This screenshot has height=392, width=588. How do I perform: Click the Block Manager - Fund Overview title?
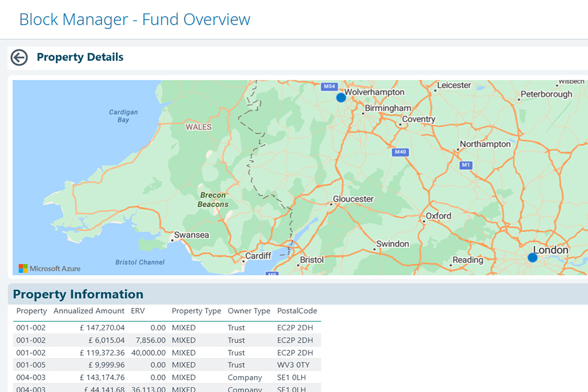tap(135, 19)
